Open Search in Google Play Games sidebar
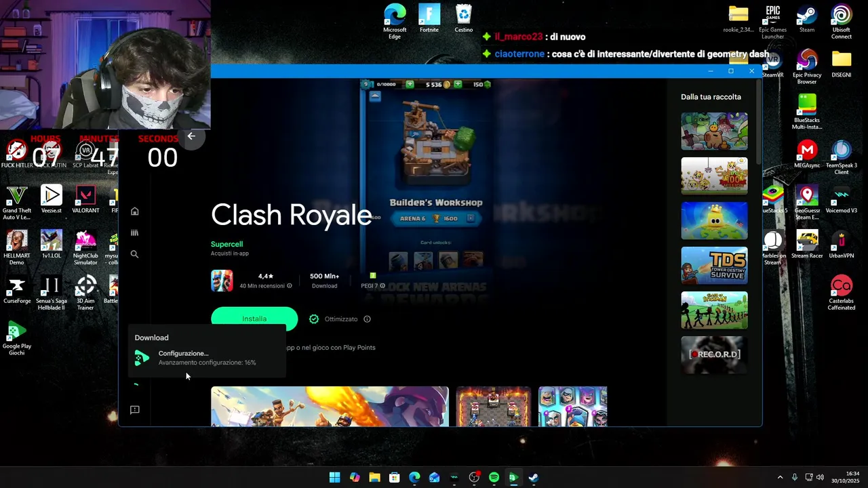 [134, 254]
